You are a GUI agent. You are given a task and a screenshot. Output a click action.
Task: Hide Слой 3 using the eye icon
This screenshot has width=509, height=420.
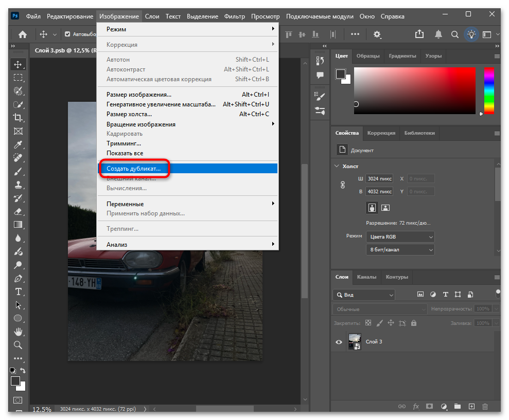pos(339,342)
